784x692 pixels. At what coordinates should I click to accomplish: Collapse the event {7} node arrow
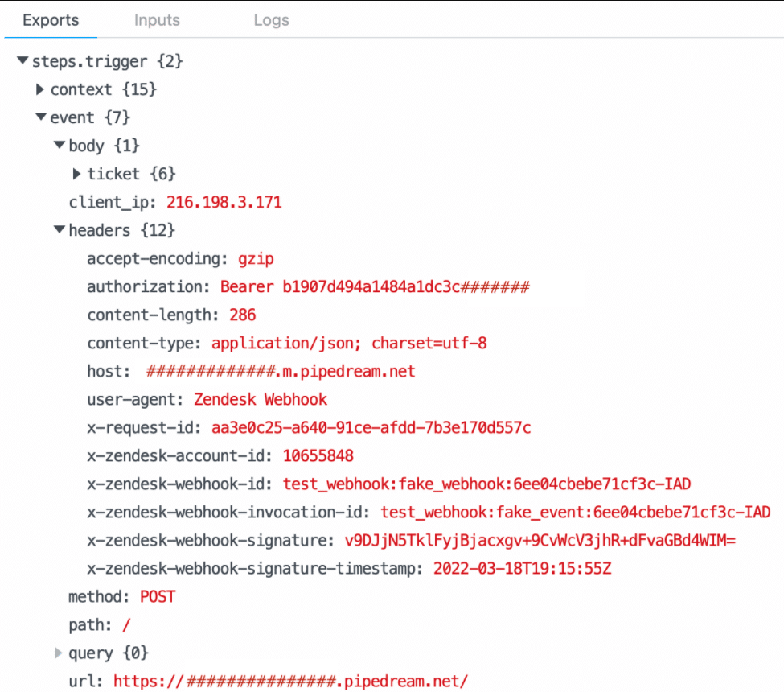tap(41, 117)
